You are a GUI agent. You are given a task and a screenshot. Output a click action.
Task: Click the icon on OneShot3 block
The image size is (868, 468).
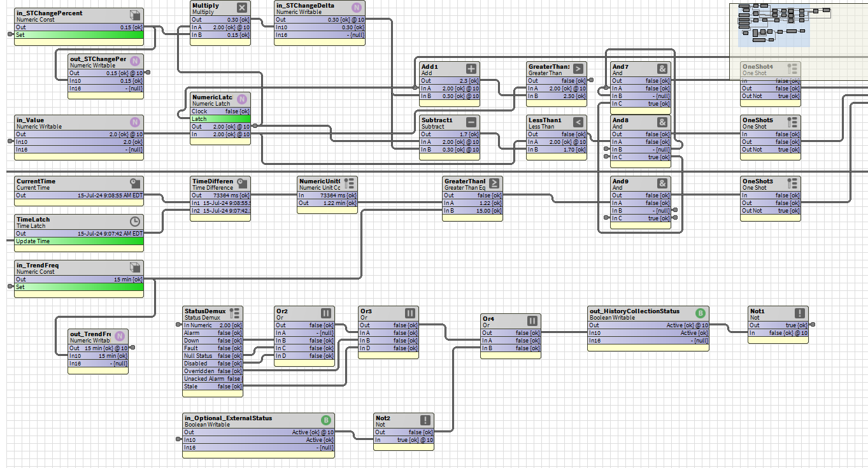tap(792, 183)
